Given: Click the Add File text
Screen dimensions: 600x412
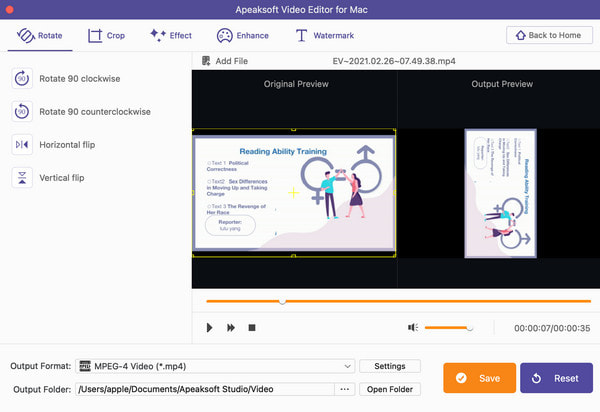Looking at the screenshot, I should [232, 61].
